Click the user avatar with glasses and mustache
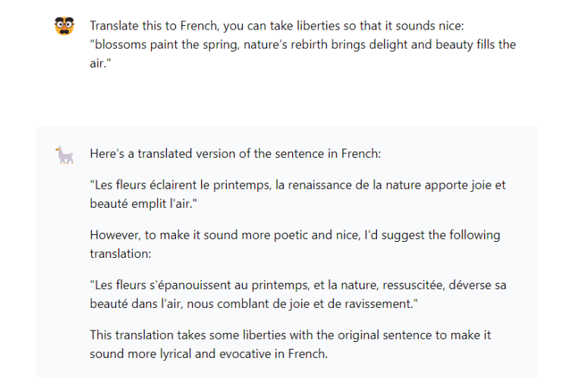The image size is (569, 392). tap(64, 26)
